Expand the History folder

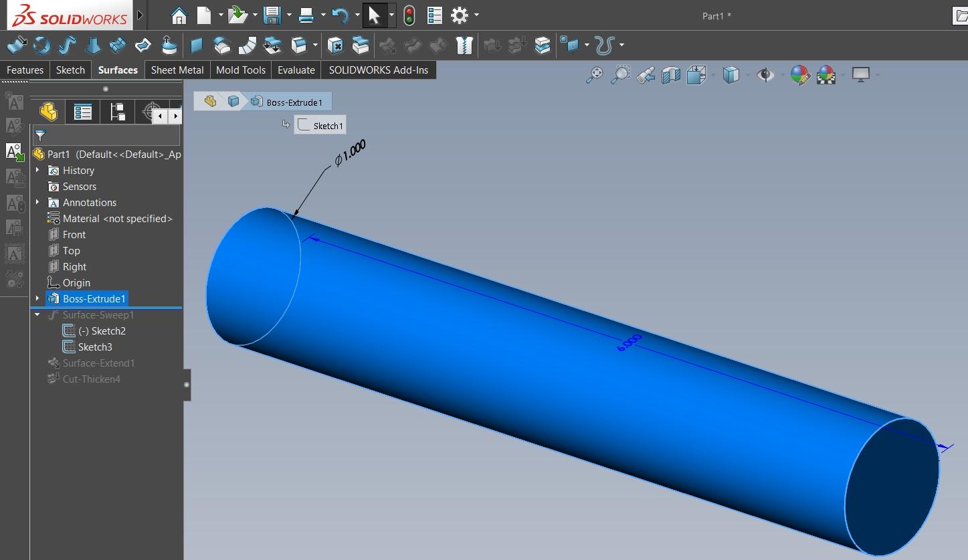(38, 170)
